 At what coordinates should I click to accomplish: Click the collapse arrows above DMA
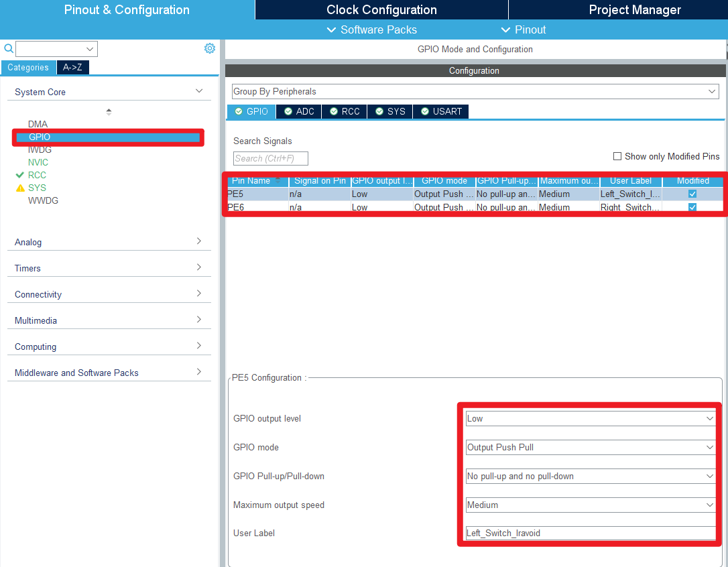coord(109,112)
